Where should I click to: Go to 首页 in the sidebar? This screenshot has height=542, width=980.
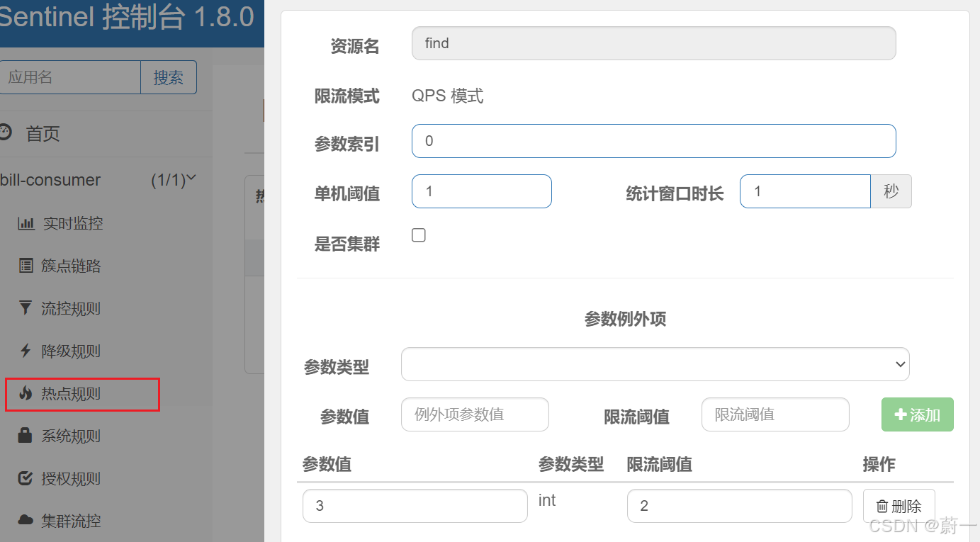click(43, 133)
